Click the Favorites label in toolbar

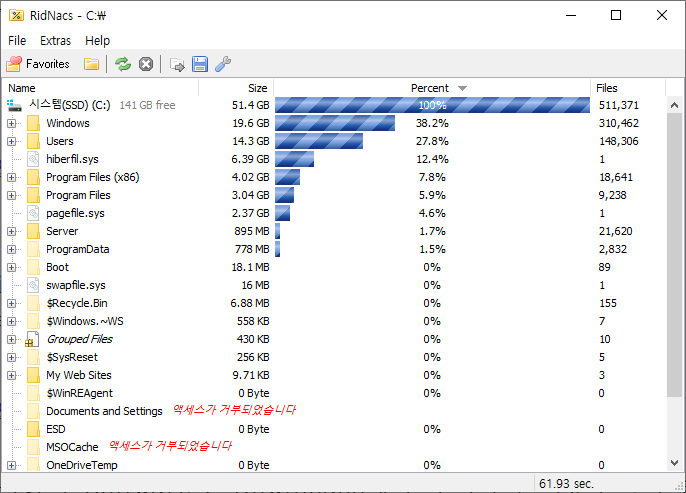tap(48, 64)
